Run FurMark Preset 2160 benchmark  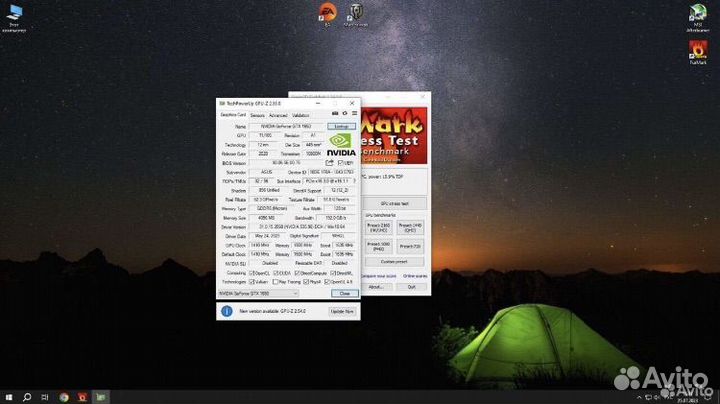click(378, 228)
